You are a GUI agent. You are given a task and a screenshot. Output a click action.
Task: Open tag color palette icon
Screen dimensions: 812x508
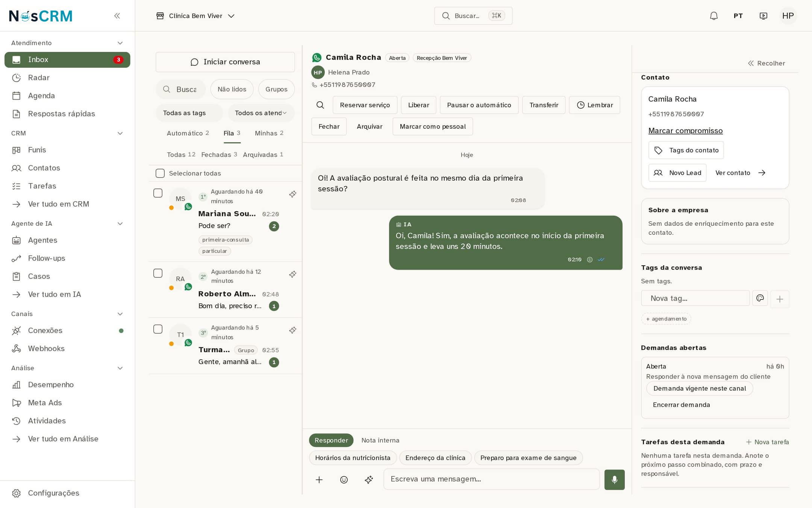[x=760, y=298]
